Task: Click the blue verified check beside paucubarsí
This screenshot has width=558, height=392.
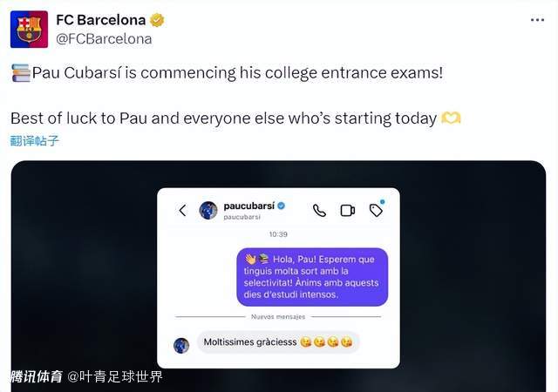Action: click(x=281, y=206)
